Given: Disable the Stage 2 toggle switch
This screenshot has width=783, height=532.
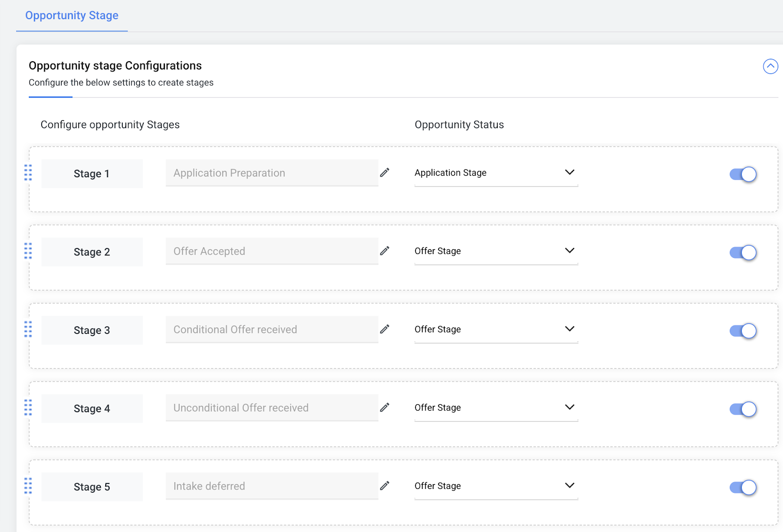Looking at the screenshot, I should pos(743,253).
